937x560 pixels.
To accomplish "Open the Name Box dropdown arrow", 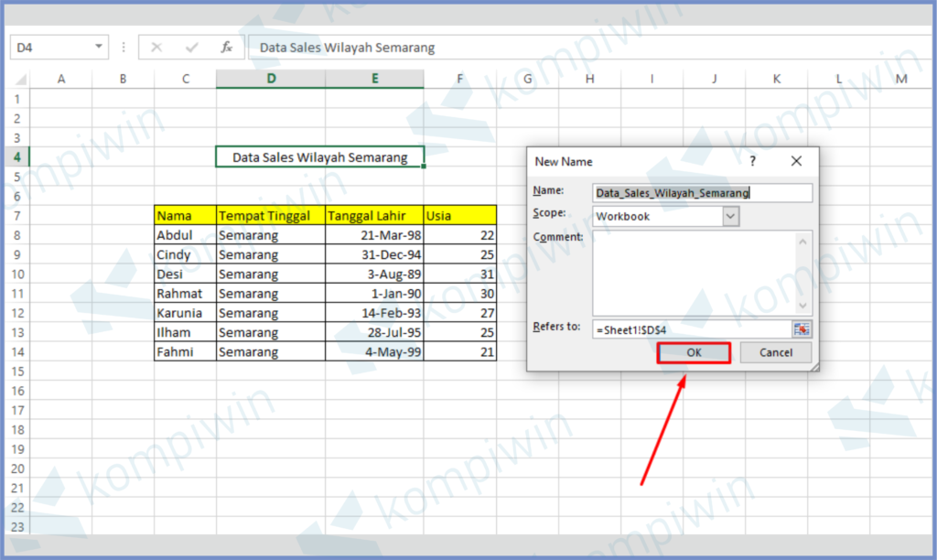I will click(98, 48).
